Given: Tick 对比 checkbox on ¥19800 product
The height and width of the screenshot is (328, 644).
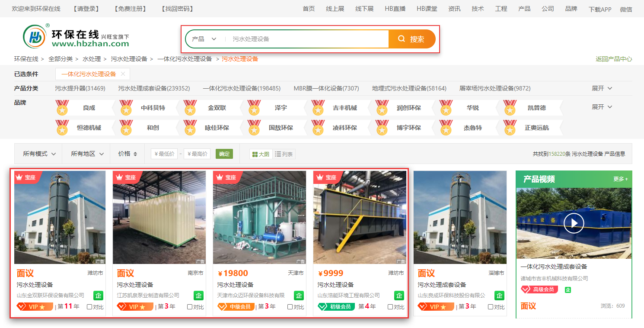Looking at the screenshot, I should 290,307.
